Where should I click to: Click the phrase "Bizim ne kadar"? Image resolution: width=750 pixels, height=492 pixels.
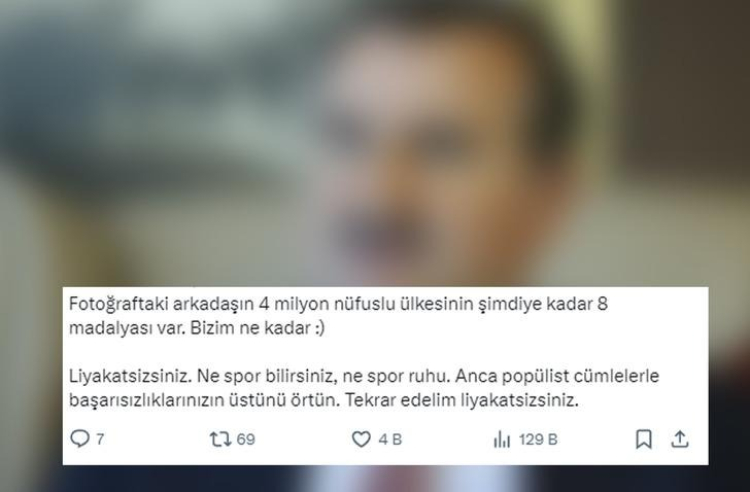coord(251,328)
